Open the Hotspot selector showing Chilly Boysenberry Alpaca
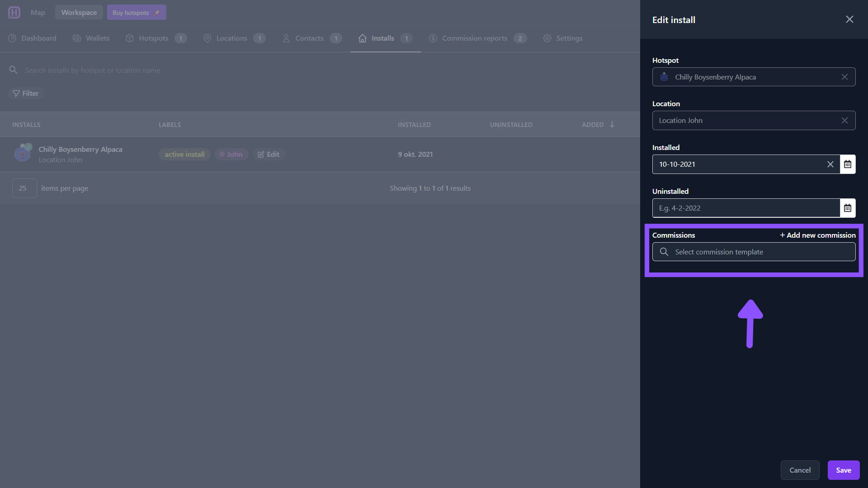This screenshot has width=868, height=488. click(754, 77)
